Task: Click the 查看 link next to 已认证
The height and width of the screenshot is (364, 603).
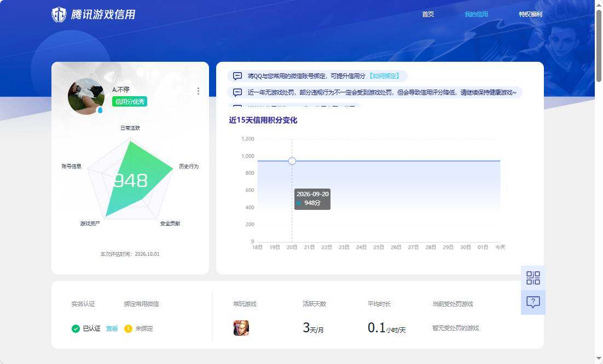Action: click(x=112, y=328)
